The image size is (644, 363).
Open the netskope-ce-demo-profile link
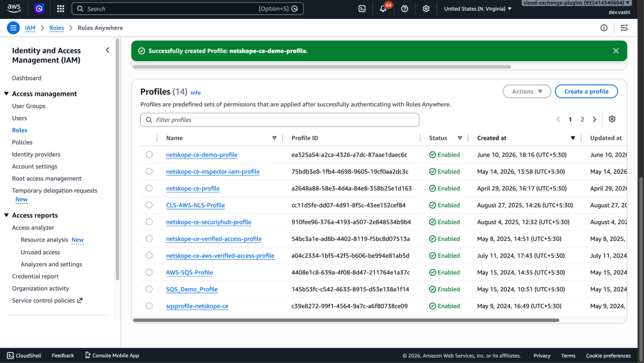pyautogui.click(x=202, y=155)
